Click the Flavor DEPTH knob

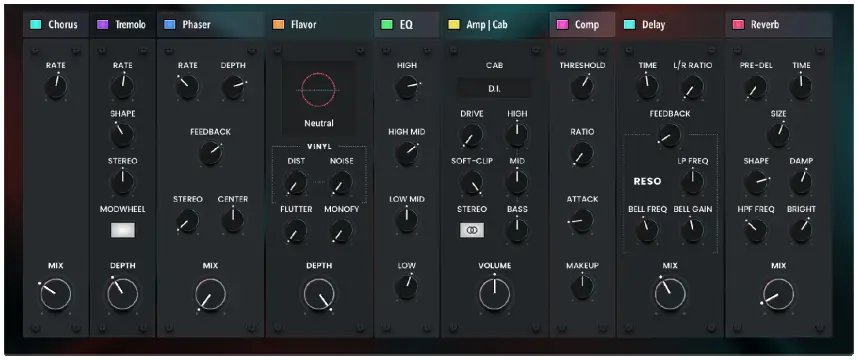[319, 294]
